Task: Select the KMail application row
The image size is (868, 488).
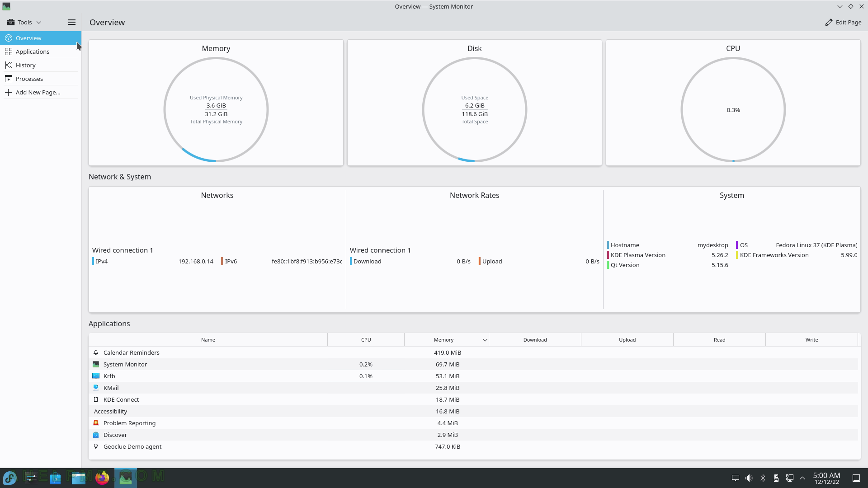Action: pos(473,388)
